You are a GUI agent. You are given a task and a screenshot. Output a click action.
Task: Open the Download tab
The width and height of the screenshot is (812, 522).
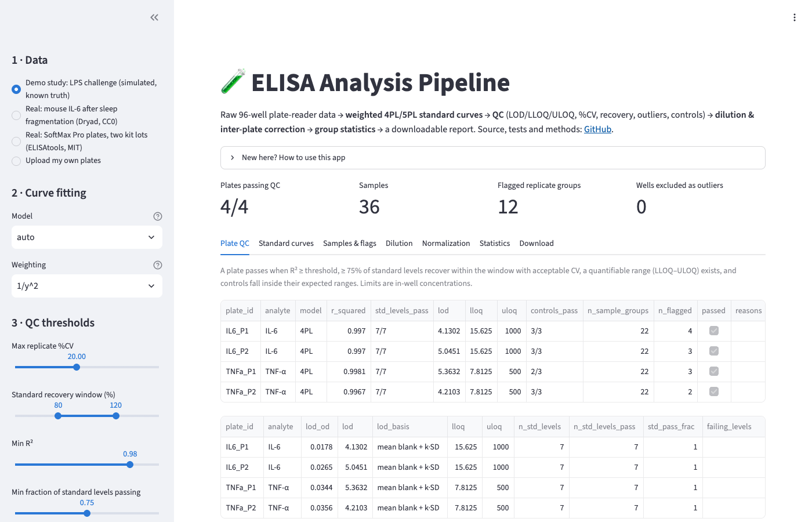coord(536,244)
